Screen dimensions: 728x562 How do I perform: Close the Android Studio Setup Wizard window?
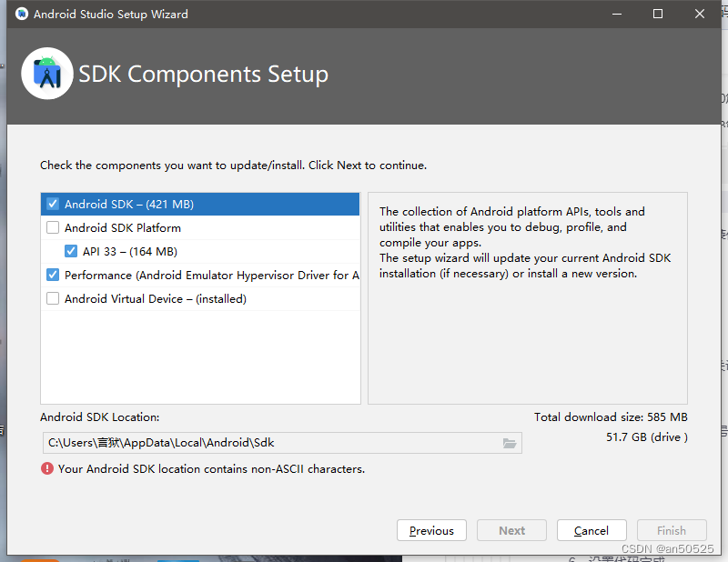[700, 14]
